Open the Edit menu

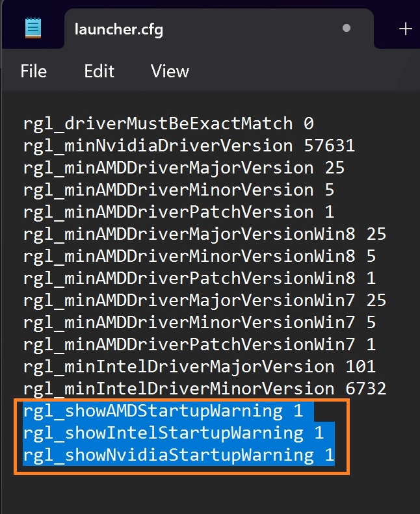point(99,71)
